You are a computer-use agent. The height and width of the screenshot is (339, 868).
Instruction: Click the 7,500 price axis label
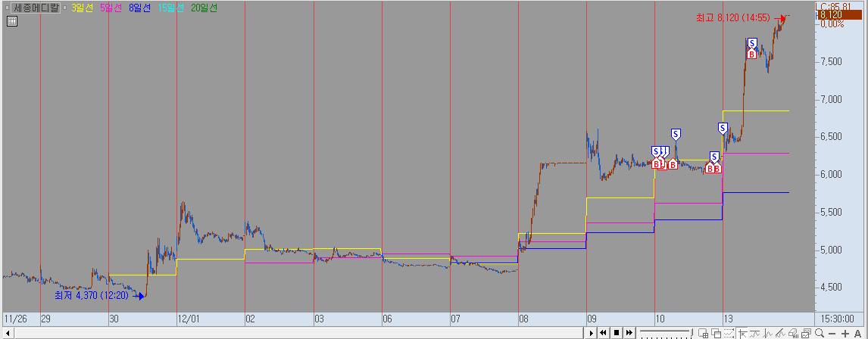[830, 61]
